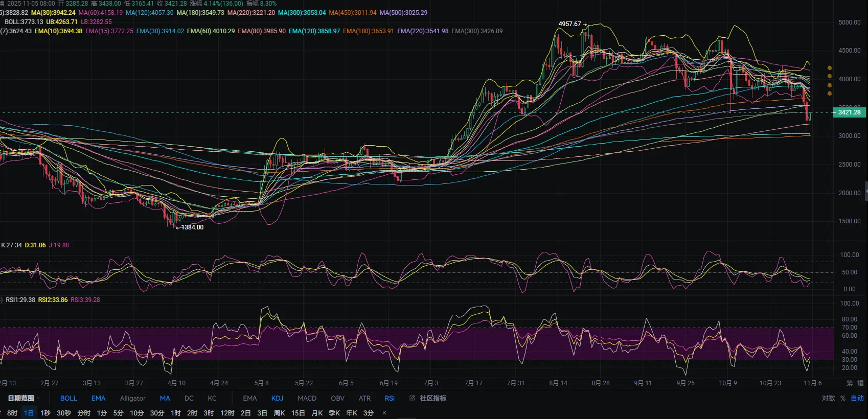Screen dimensions: 868x419
Task: Switch to the 2时 timeframe
Action: [192, 413]
